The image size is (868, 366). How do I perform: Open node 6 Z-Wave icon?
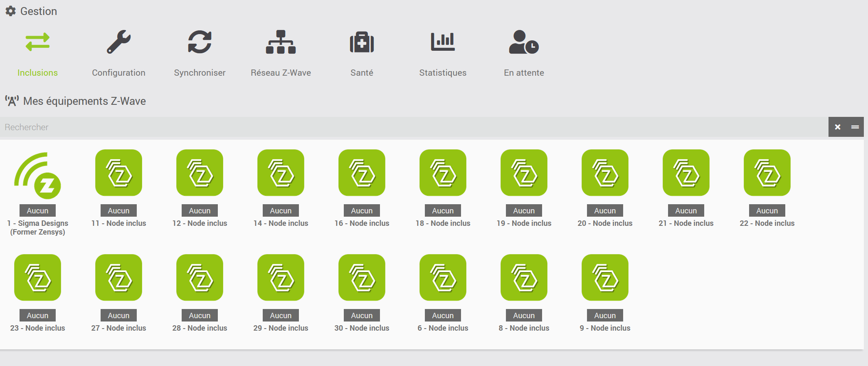coord(443,277)
